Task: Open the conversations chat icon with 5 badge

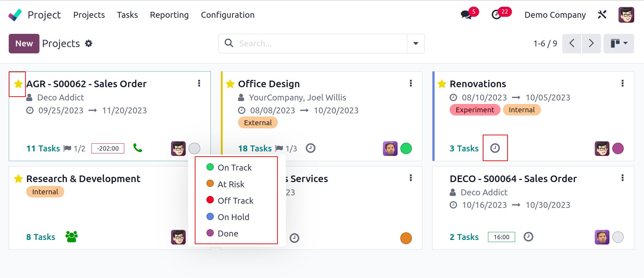Action: tap(466, 15)
